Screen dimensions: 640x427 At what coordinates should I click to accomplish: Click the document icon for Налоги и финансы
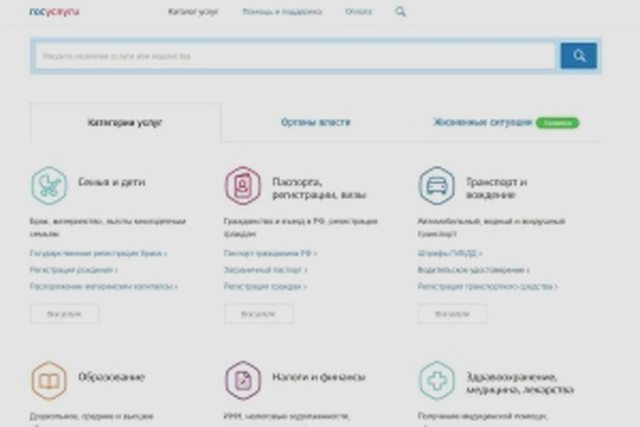tap(242, 380)
